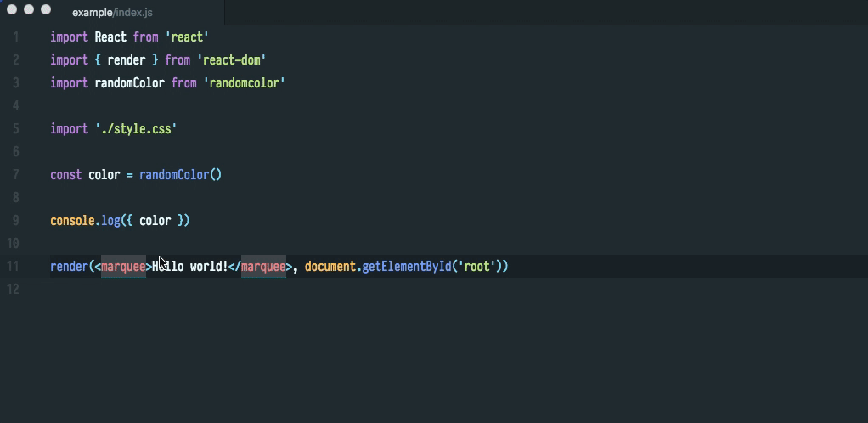Click getElementById on line 11

coord(407,267)
